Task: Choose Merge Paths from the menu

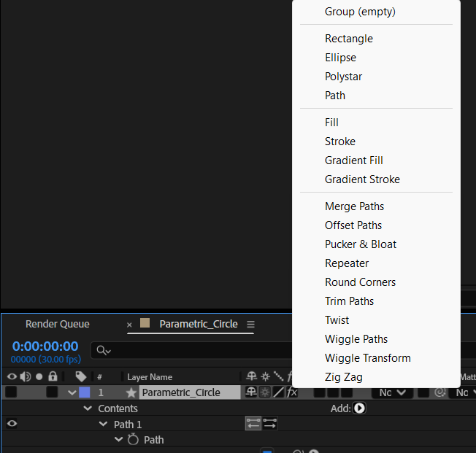Action: coord(354,206)
